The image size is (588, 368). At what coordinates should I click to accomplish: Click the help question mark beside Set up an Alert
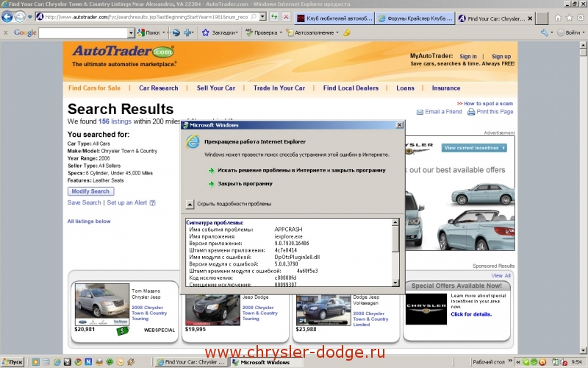coord(152,203)
